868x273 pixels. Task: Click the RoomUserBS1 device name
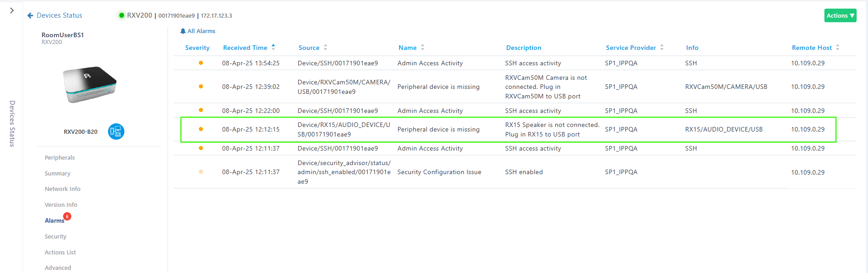tap(63, 35)
